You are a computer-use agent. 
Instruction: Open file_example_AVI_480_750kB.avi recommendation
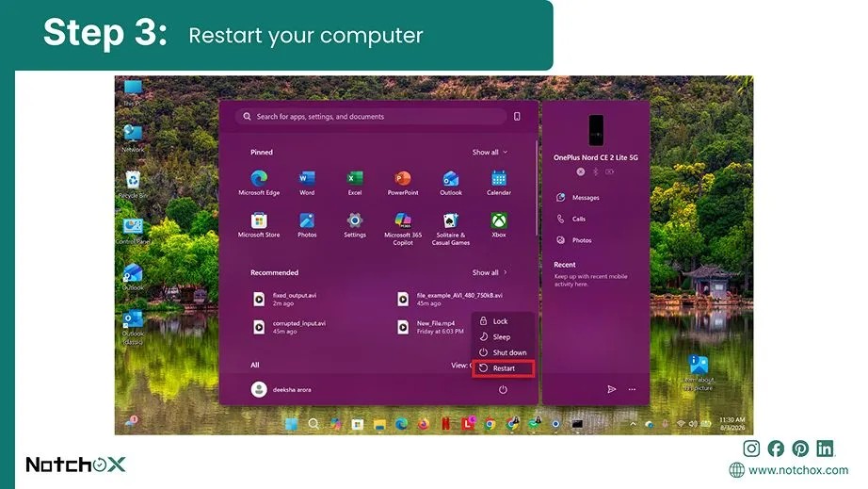(451, 299)
